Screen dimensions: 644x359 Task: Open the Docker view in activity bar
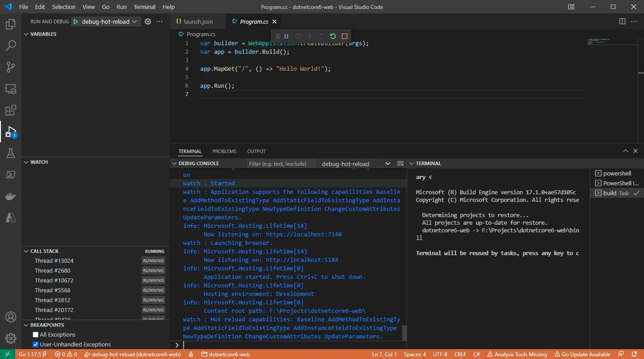pyautogui.click(x=11, y=196)
